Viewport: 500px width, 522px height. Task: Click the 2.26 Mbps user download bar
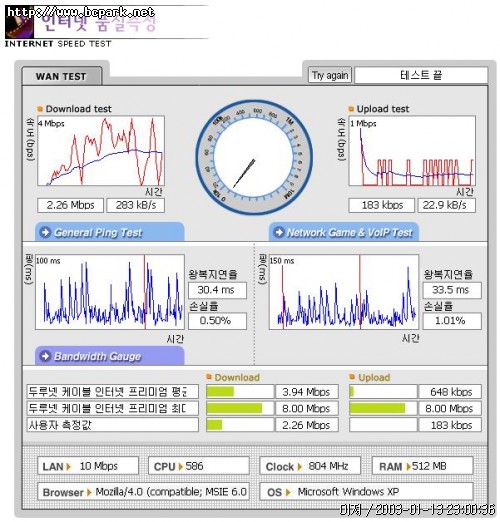coord(240,425)
